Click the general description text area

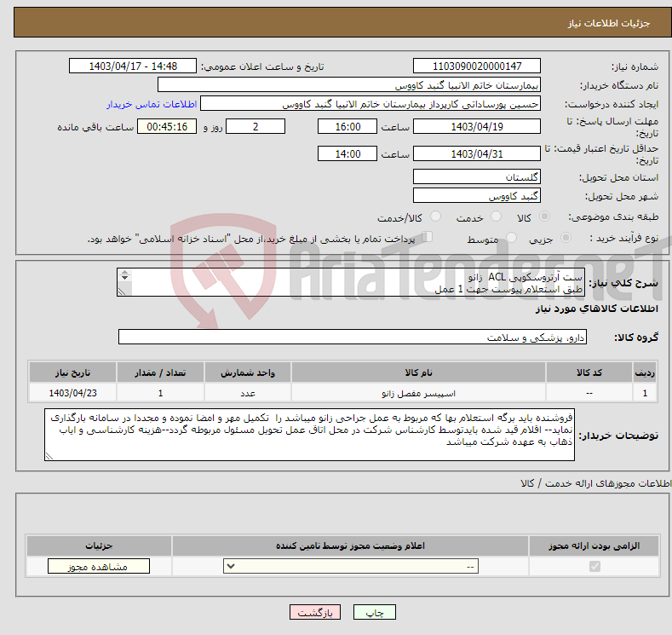(x=351, y=282)
